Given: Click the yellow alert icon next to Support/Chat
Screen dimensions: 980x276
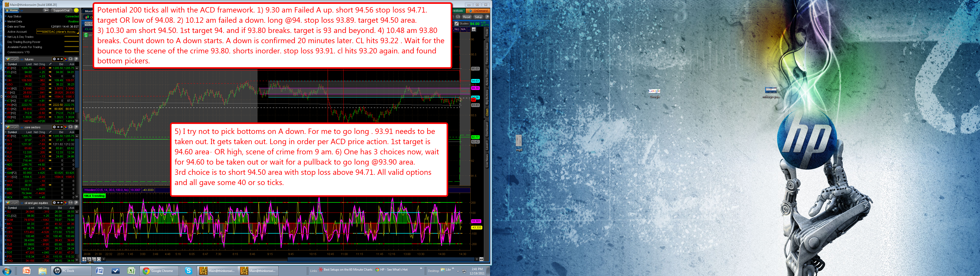Looking at the screenshot, I should [x=76, y=11].
